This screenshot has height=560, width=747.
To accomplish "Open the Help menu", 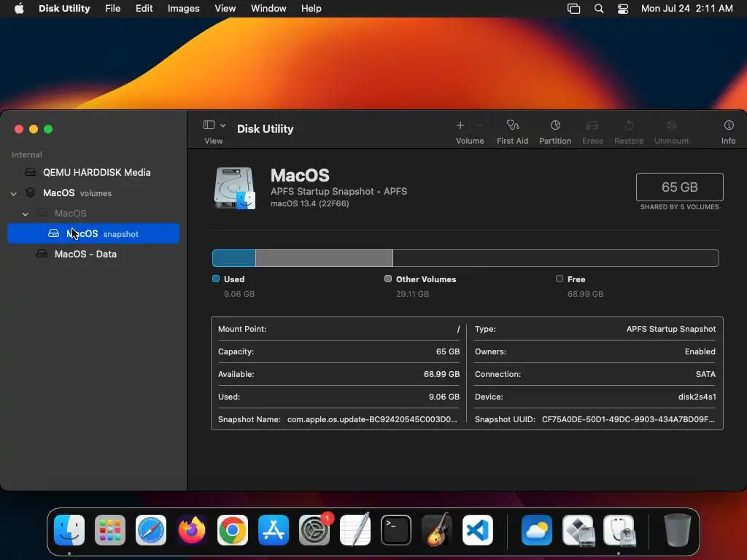I will tap(311, 9).
